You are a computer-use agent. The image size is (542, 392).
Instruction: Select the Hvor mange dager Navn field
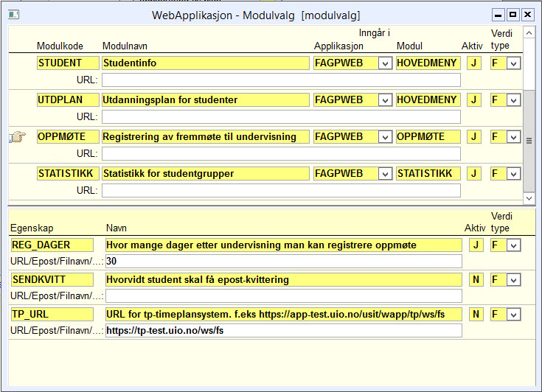tap(284, 245)
